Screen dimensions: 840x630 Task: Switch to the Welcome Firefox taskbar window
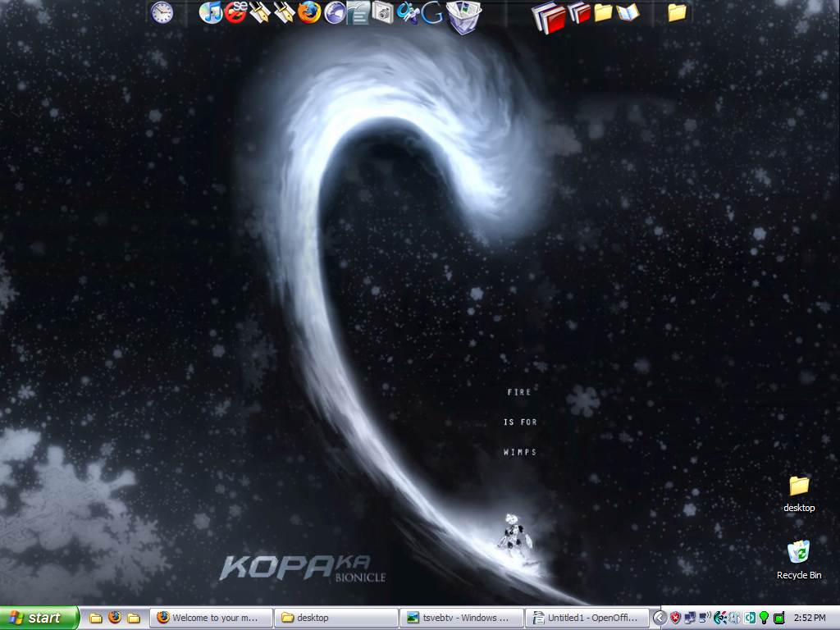pos(211,618)
